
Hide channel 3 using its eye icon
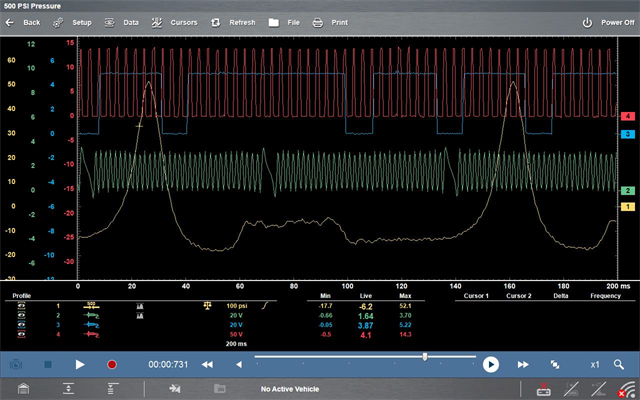click(x=23, y=325)
